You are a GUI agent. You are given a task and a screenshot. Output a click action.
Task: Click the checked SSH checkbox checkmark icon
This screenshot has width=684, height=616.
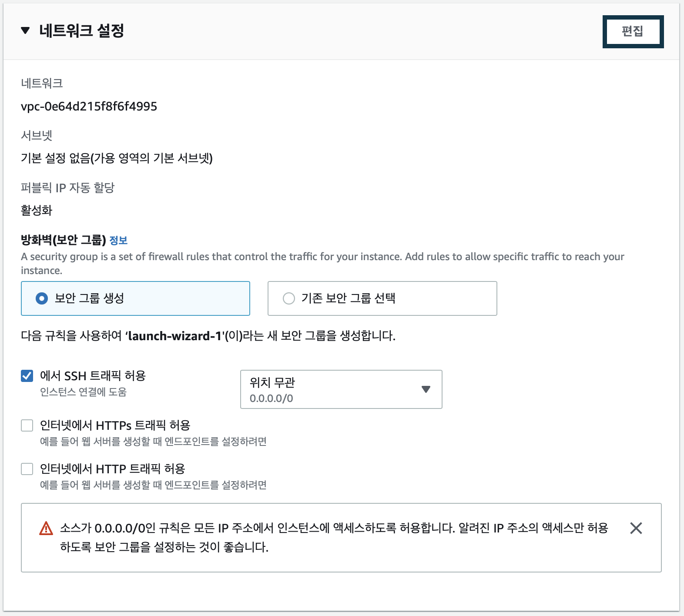[27, 375]
